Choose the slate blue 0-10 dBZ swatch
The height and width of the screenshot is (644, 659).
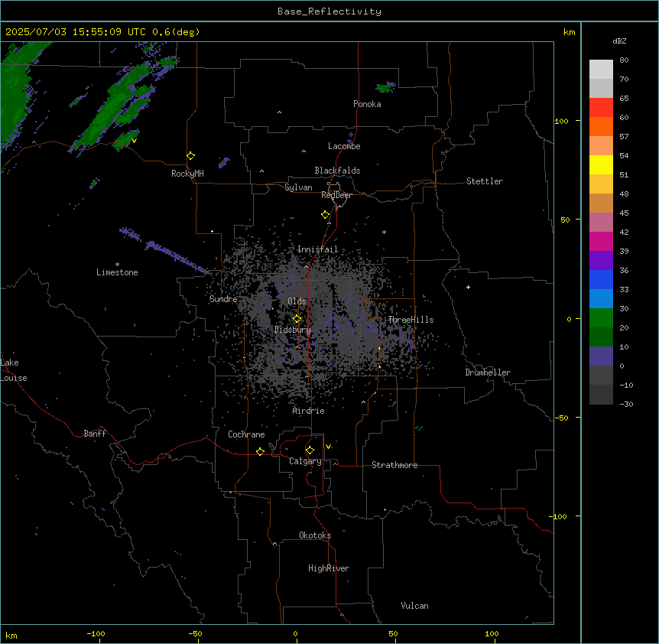pyautogui.click(x=601, y=356)
